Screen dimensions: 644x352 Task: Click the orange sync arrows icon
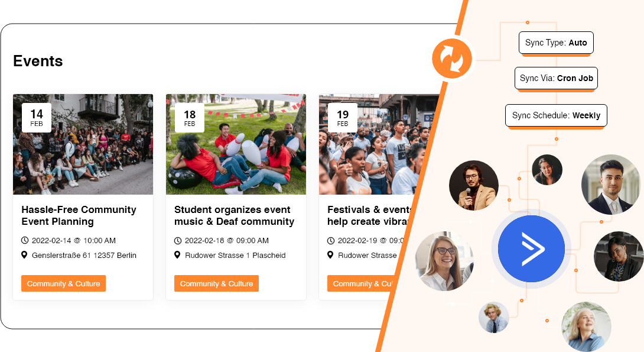pyautogui.click(x=452, y=59)
